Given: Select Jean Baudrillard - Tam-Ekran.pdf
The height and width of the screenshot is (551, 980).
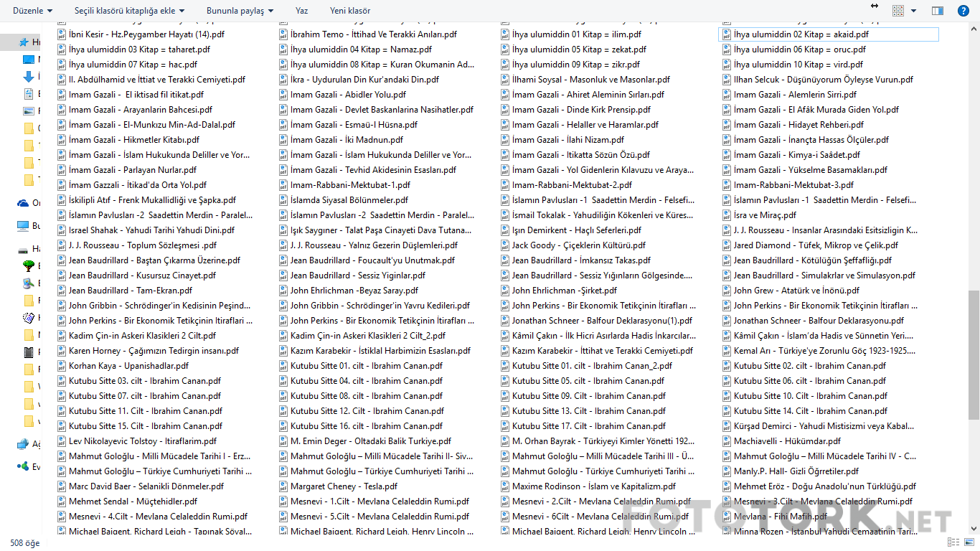Looking at the screenshot, I should point(124,290).
